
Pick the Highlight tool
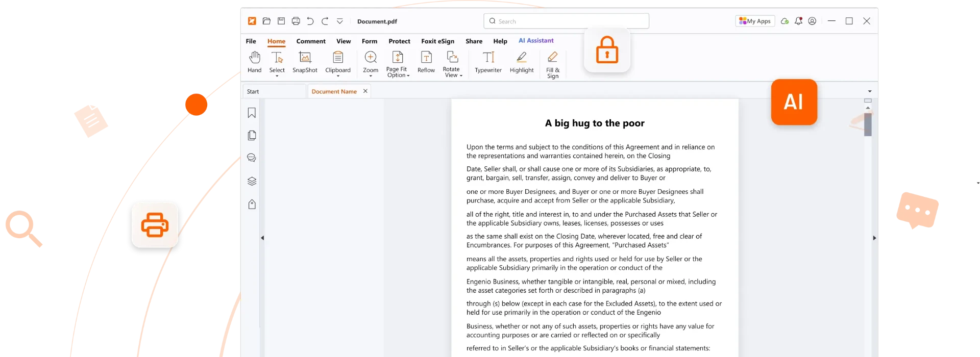click(x=522, y=62)
